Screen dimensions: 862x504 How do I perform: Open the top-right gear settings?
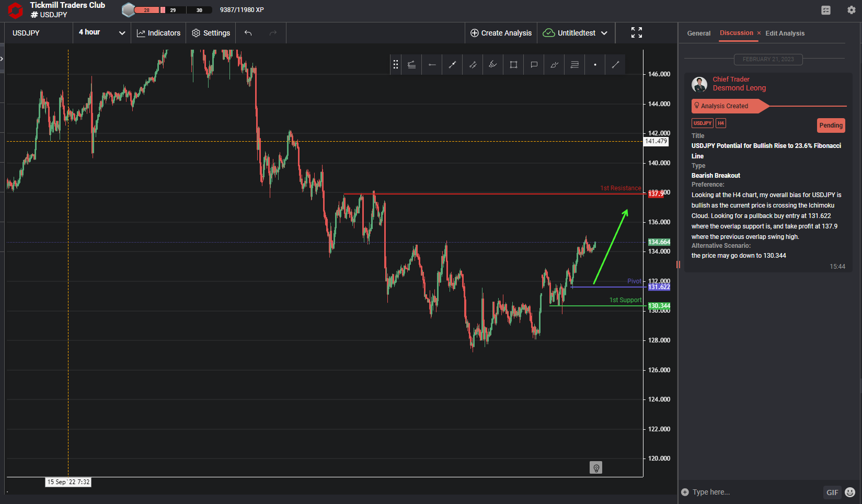[x=851, y=10]
